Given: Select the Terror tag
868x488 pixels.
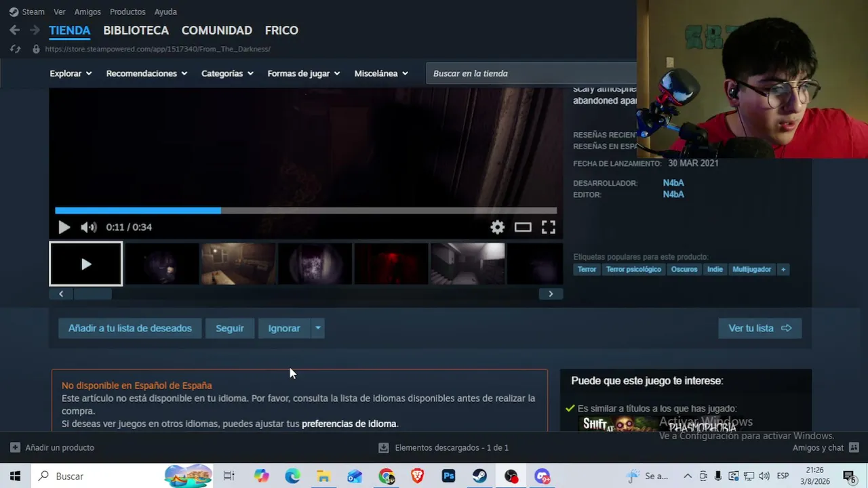Looking at the screenshot, I should 587,269.
